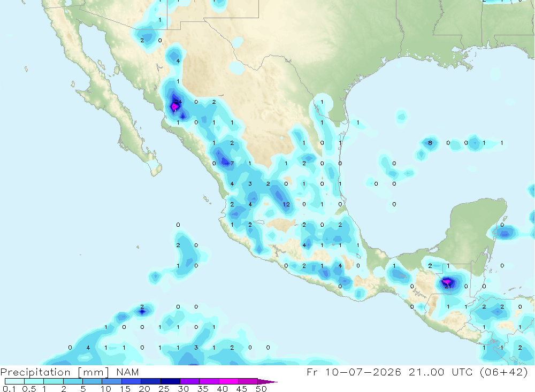This screenshot has height=392, width=535.
Task: Click the 20–25 mm legend swatch
Action: [x=151, y=381]
